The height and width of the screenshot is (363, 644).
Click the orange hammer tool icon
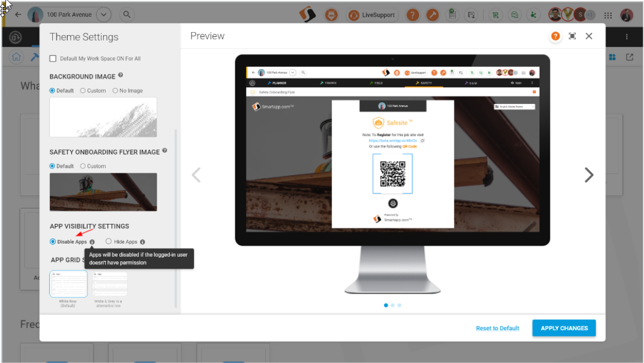[x=432, y=15]
